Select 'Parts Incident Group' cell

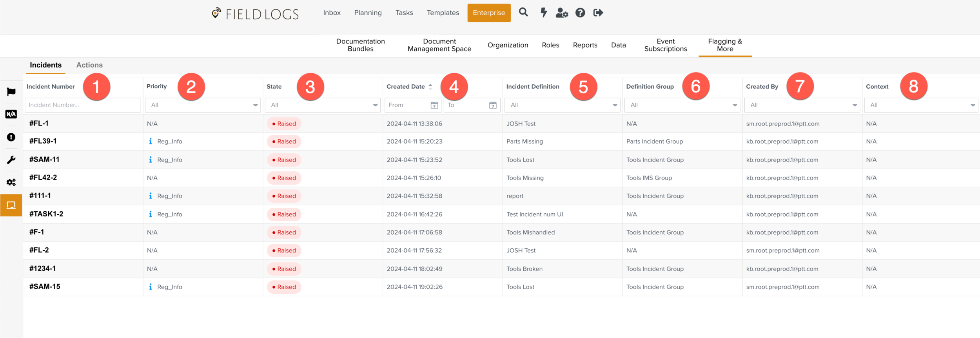(x=654, y=141)
